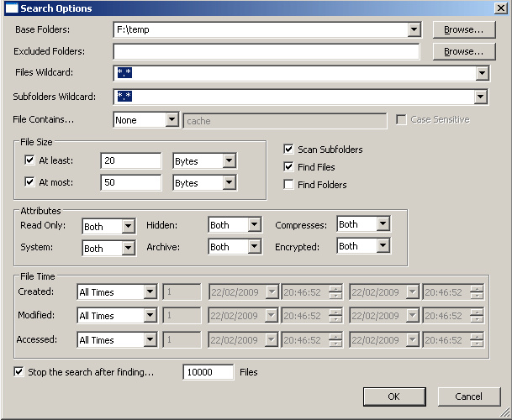This screenshot has height=420, width=512.
Task: Click the File Time group label
Action: 38,276
